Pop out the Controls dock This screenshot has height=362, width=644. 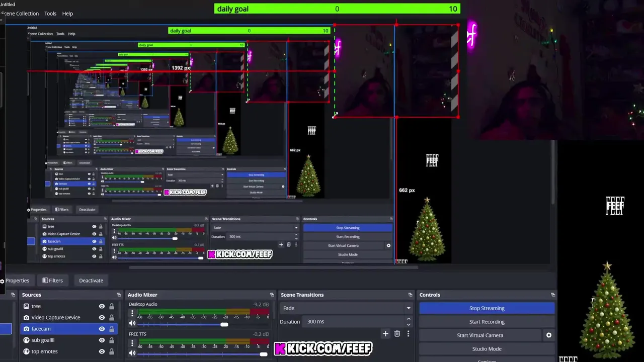coord(553,295)
